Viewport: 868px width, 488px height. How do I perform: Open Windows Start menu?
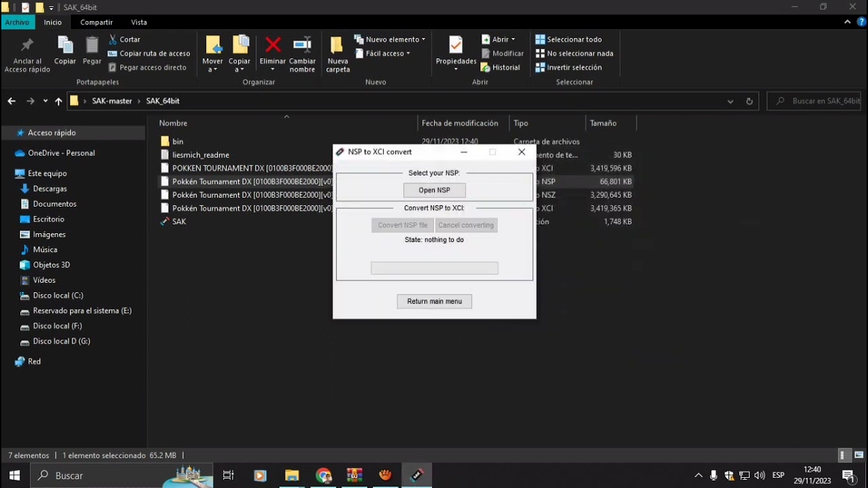(x=14, y=476)
